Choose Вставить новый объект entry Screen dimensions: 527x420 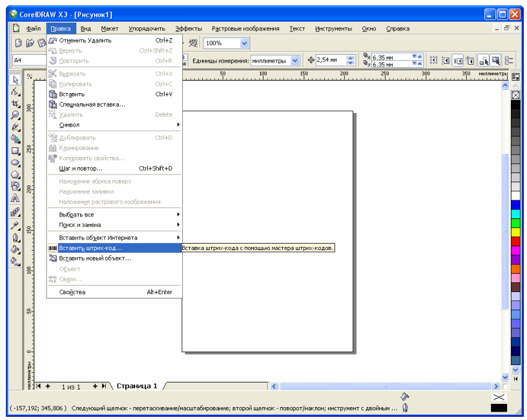114,258
